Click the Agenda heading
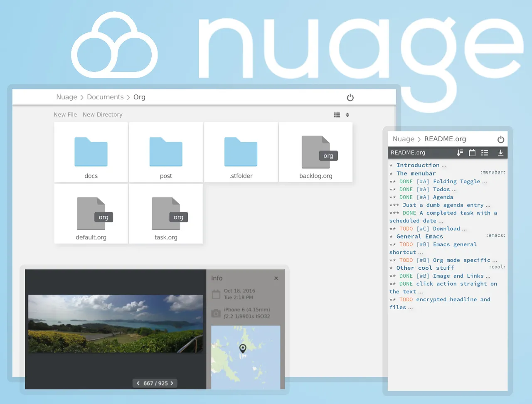This screenshot has width=532, height=404. coord(443,197)
